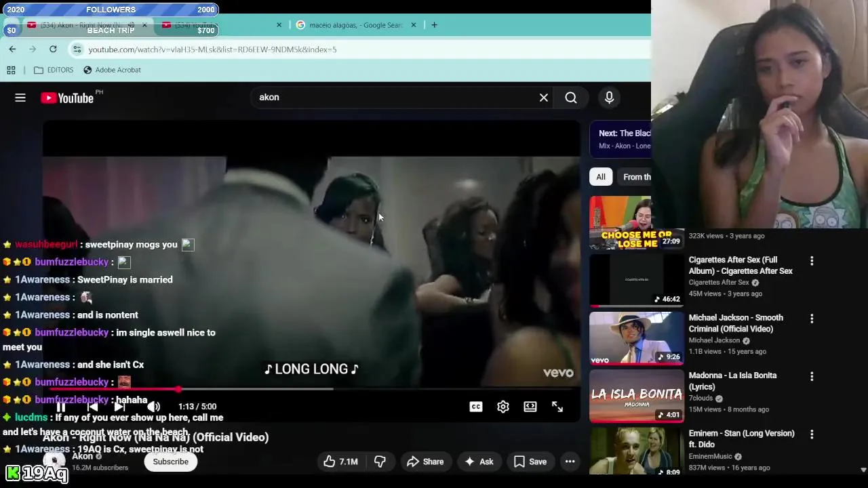Open Adobe Acrobat bookmark
This screenshot has width=868, height=488.
point(112,70)
